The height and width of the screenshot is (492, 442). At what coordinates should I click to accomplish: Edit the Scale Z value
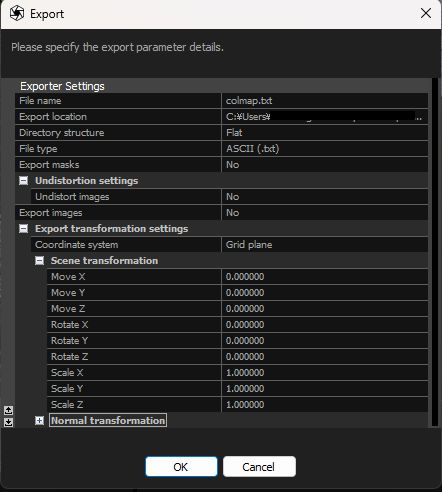(325, 405)
